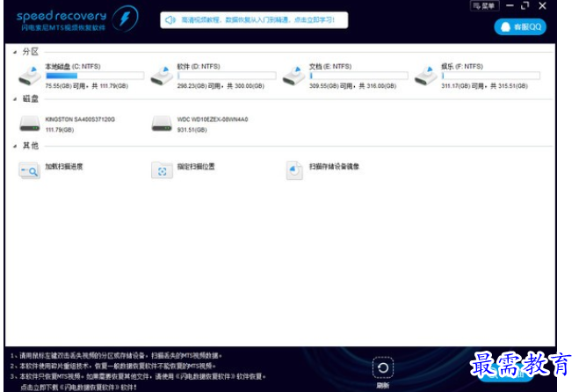
Task: Click the F: drive usage bar
Action: click(x=491, y=76)
